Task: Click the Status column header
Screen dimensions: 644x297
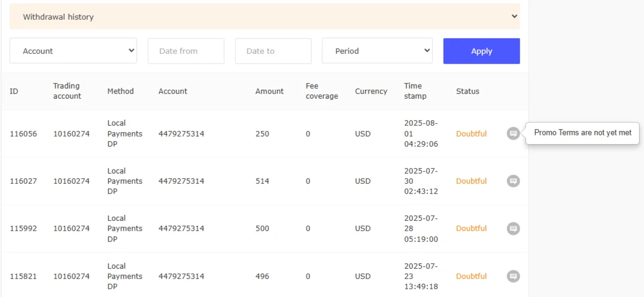Action: coord(467,91)
